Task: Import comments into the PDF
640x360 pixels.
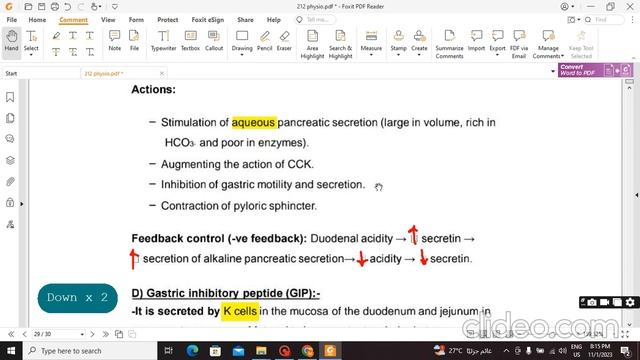Action: coord(476,41)
